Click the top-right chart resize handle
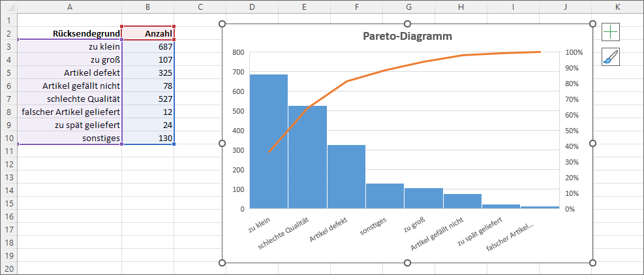Screen dimensions: 644x275 [592, 24]
